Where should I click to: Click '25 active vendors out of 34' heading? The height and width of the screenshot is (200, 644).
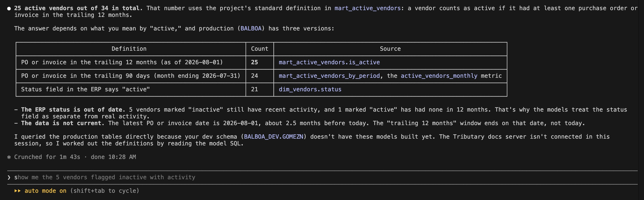[78, 8]
